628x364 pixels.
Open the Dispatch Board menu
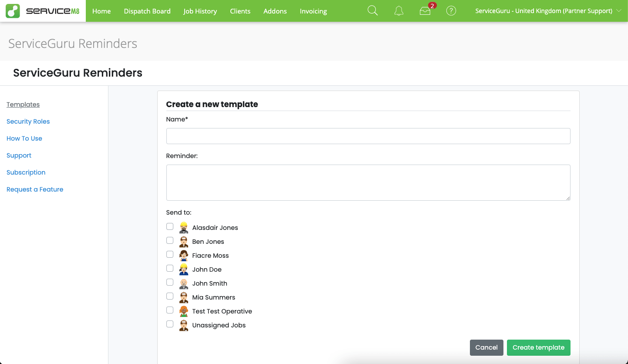click(147, 11)
